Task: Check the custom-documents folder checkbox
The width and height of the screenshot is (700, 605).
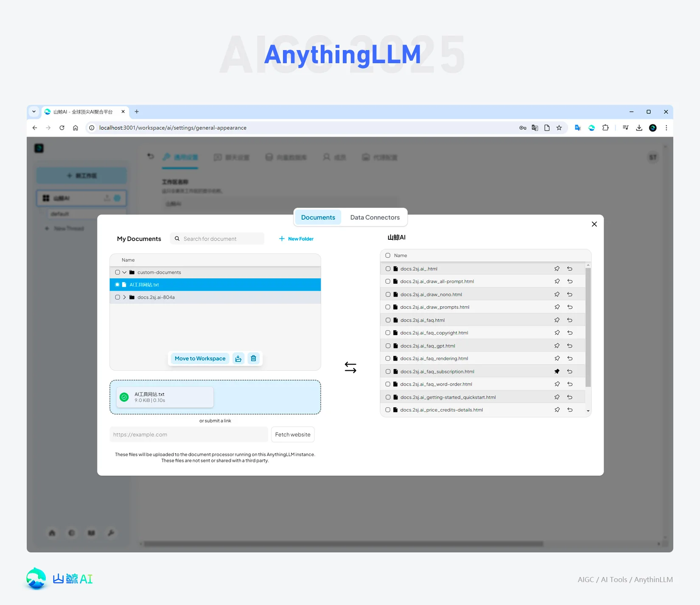Action: pos(118,272)
